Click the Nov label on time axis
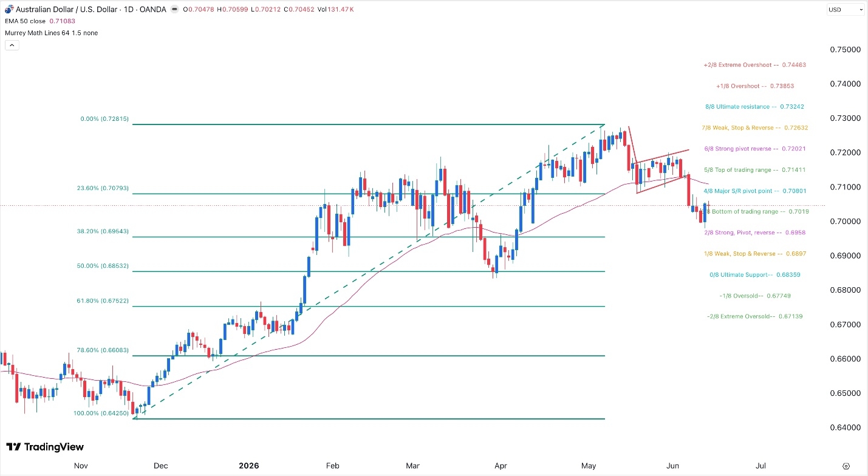The image size is (868, 476). pos(81,466)
